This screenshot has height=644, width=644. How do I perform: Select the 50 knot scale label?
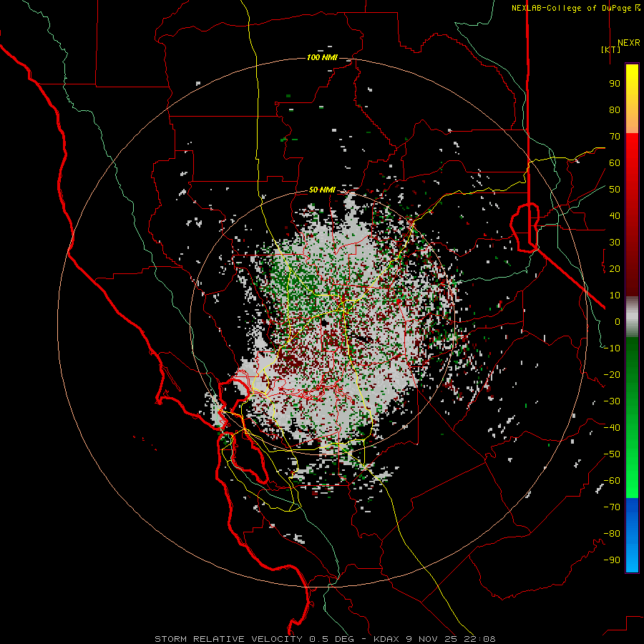coord(615,190)
